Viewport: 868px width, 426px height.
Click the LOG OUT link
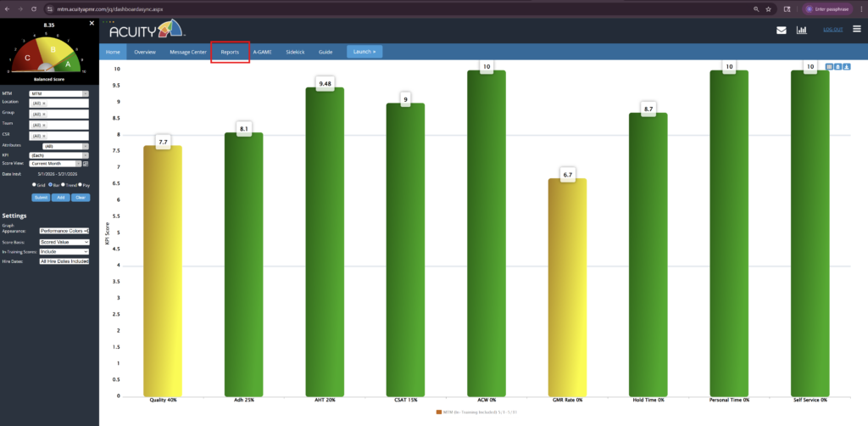click(832, 30)
